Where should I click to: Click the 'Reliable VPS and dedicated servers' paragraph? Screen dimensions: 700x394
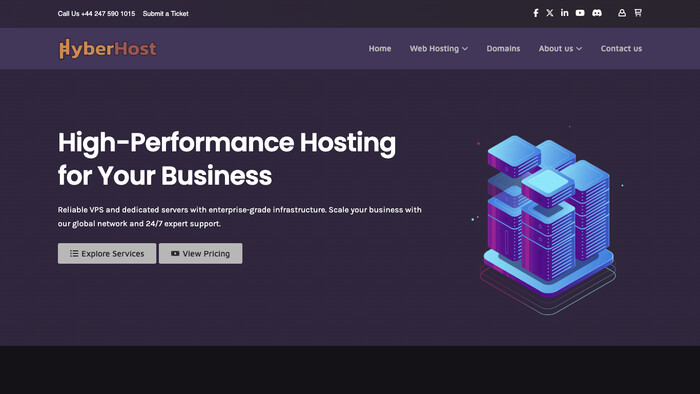coord(239,216)
